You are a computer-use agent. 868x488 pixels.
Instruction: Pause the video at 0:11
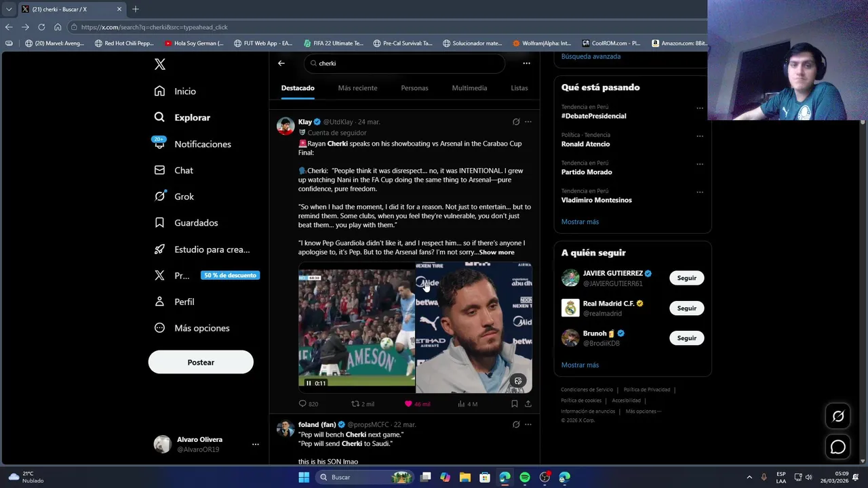(309, 384)
